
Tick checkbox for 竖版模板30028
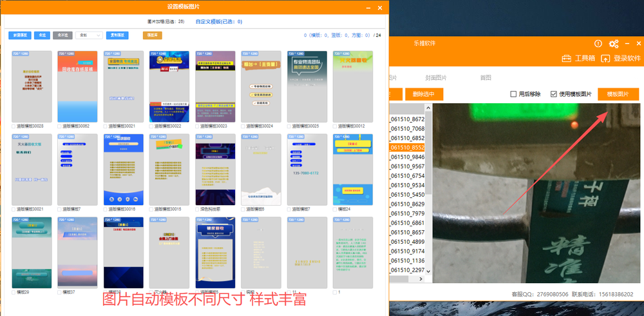14,126
